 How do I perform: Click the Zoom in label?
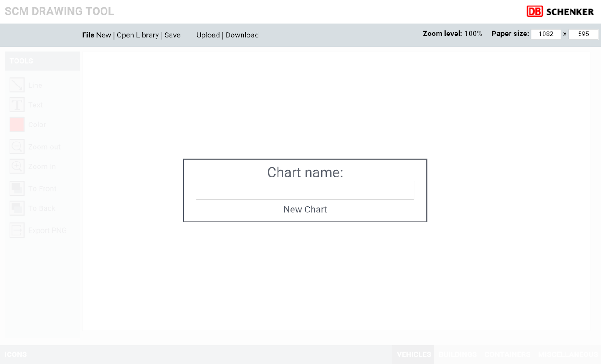pos(42,167)
